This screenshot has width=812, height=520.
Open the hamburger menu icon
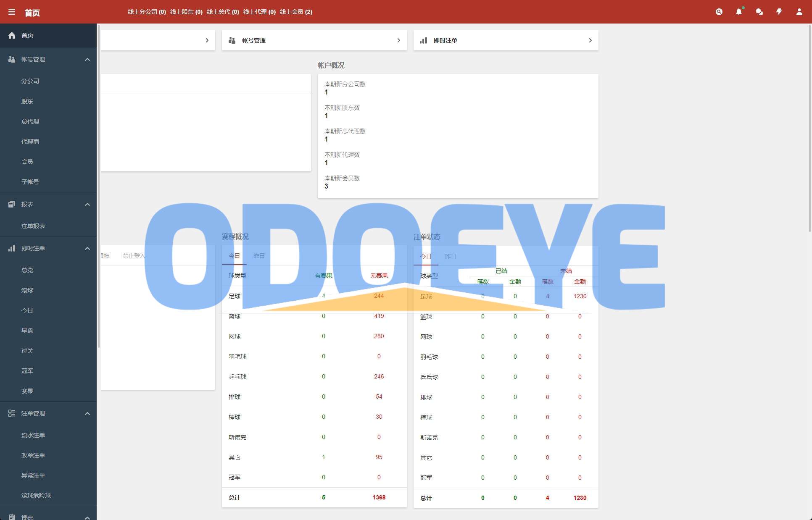(x=12, y=12)
